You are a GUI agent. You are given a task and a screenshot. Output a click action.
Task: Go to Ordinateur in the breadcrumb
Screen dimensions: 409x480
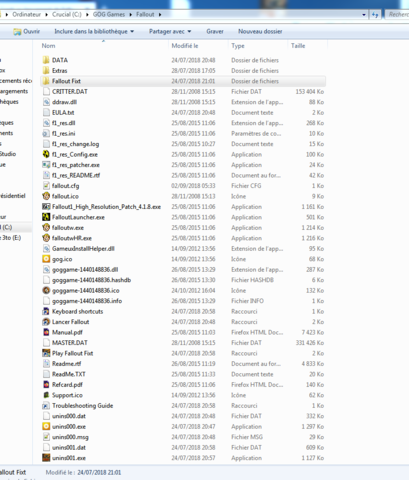(26, 15)
